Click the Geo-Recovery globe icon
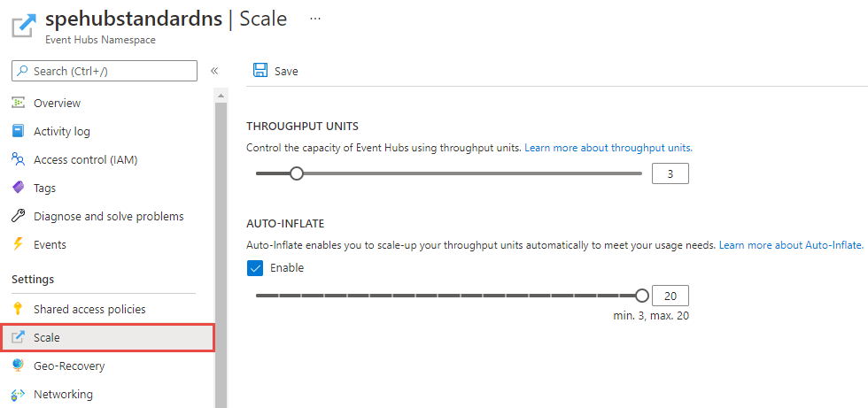868x408 pixels. click(18, 366)
